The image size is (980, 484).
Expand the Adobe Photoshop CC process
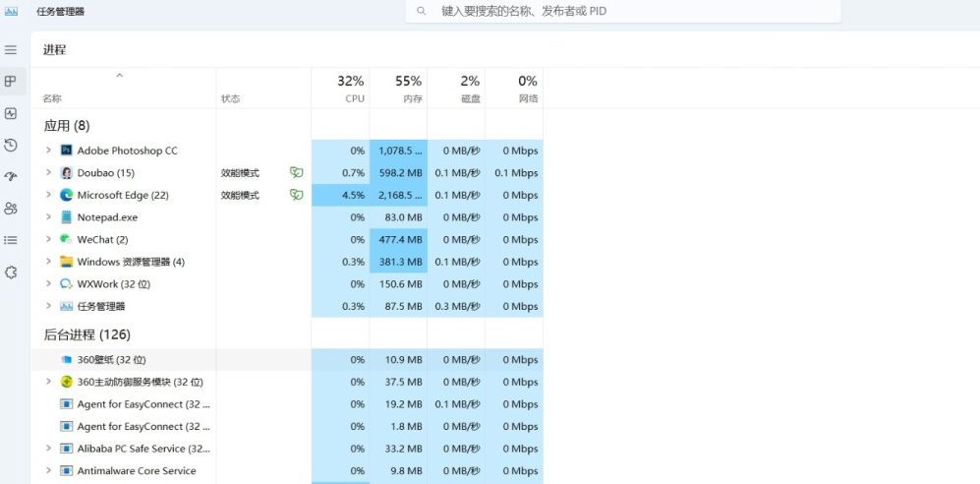pos(48,151)
